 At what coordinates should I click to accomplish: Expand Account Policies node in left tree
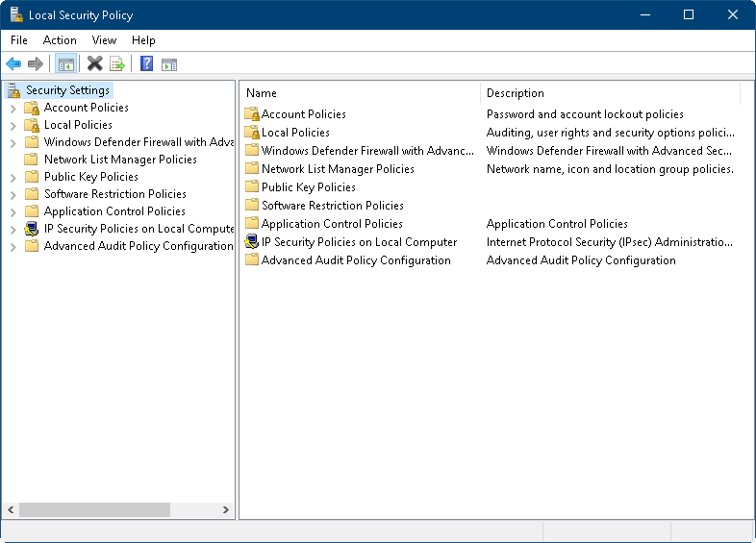tap(13, 108)
